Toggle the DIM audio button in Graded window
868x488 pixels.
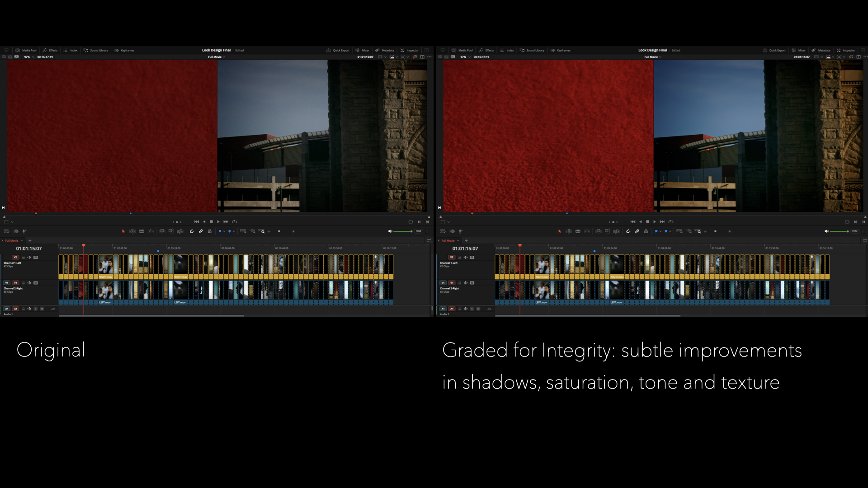click(854, 231)
